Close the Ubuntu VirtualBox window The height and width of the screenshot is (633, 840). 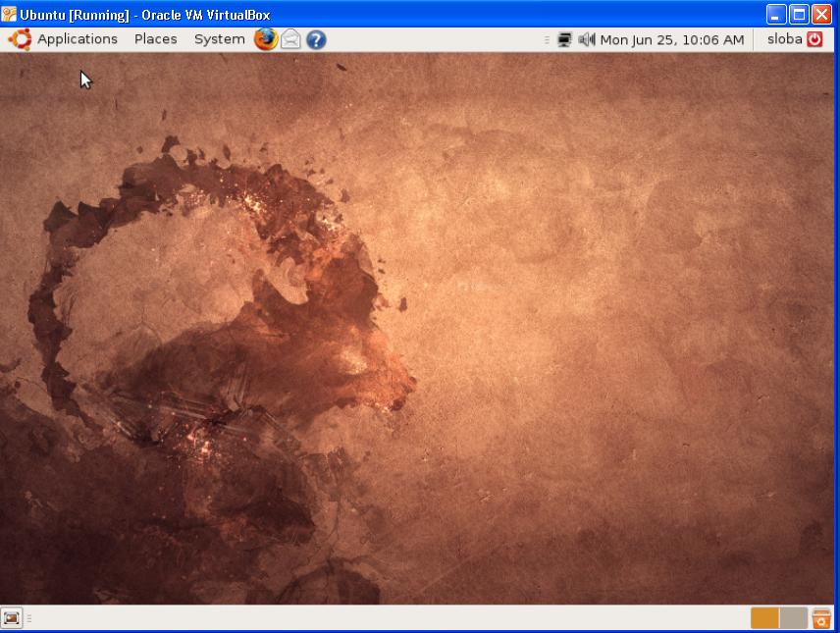pyautogui.click(x=821, y=15)
